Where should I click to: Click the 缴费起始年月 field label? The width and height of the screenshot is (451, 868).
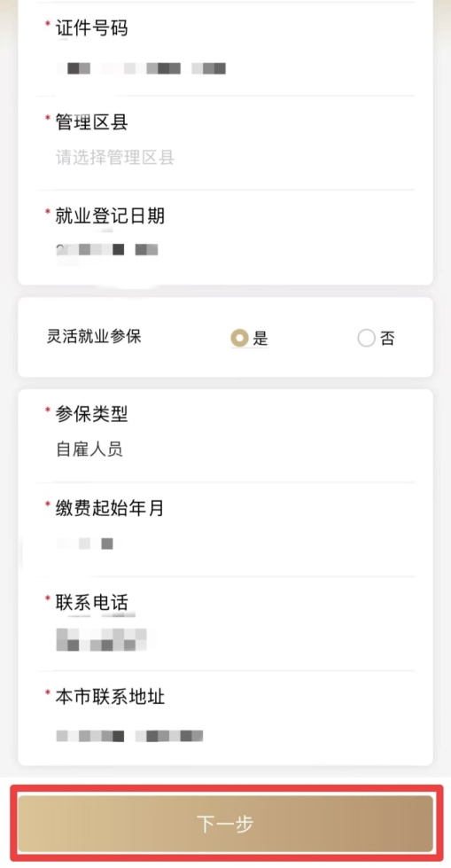110,508
